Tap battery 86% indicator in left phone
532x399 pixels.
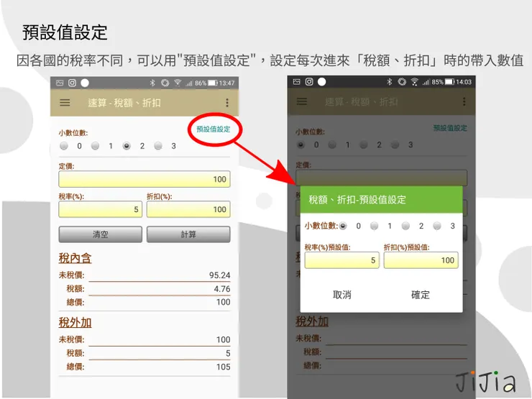[206, 83]
